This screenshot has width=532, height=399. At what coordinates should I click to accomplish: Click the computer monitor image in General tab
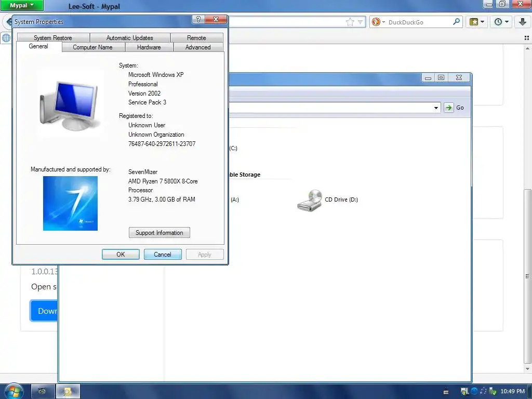point(70,106)
